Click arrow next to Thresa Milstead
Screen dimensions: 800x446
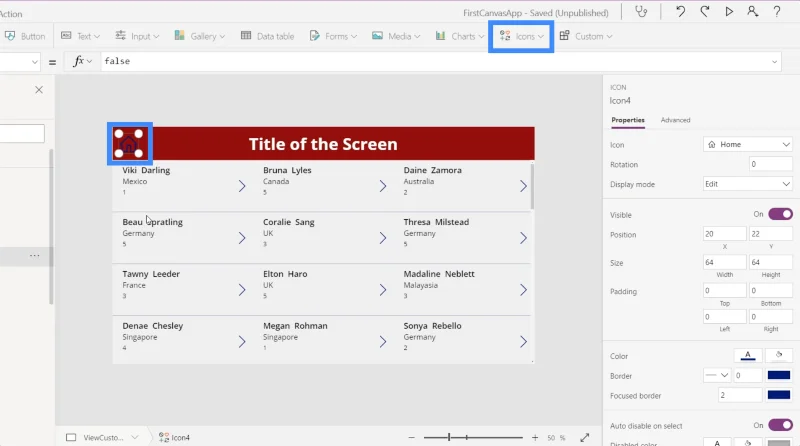[523, 238]
